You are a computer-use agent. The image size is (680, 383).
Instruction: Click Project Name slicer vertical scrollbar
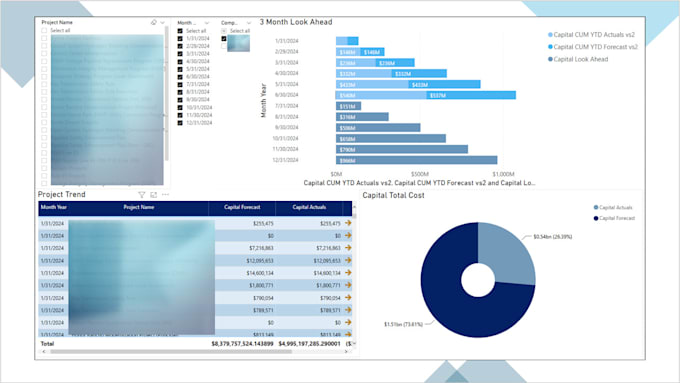coord(167,94)
